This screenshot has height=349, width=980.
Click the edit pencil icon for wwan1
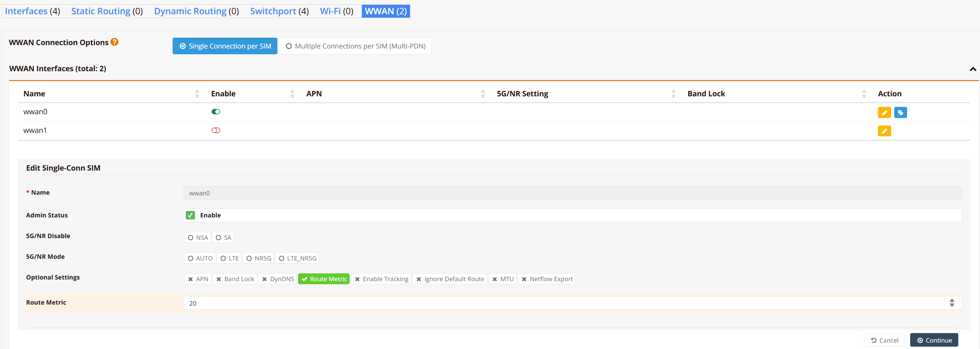(x=884, y=131)
